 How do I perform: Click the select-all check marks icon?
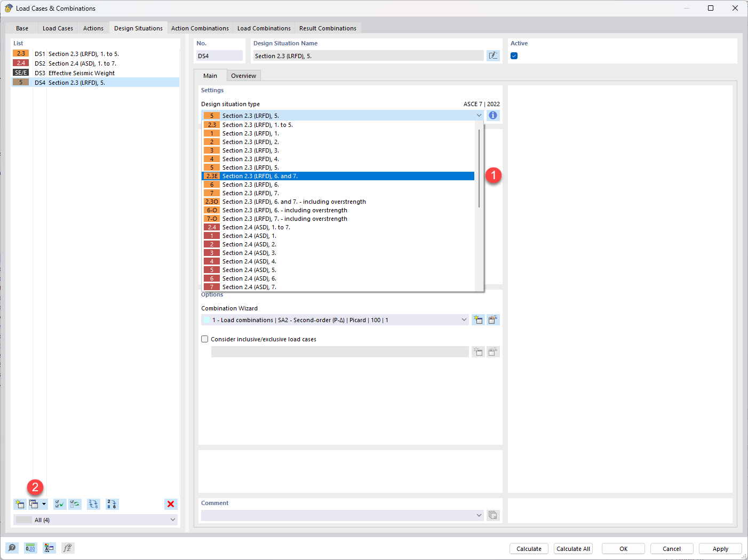click(60, 504)
